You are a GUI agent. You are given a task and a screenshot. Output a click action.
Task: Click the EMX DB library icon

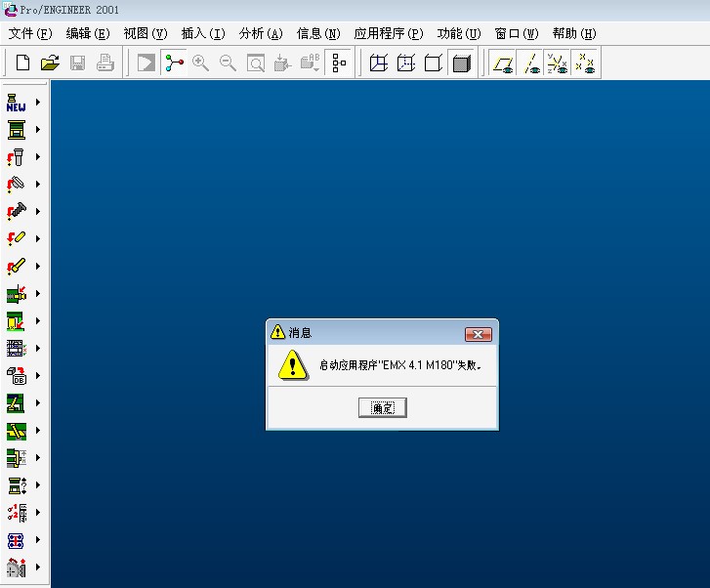17,375
